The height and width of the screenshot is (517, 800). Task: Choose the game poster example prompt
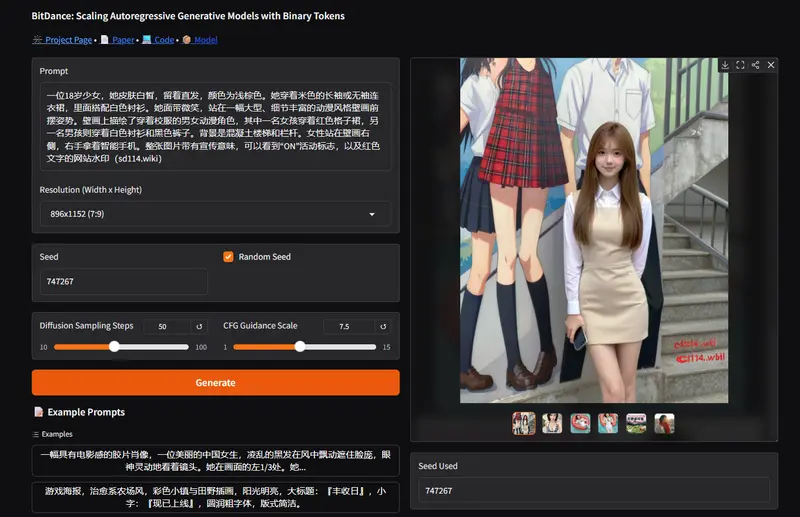[215, 497]
